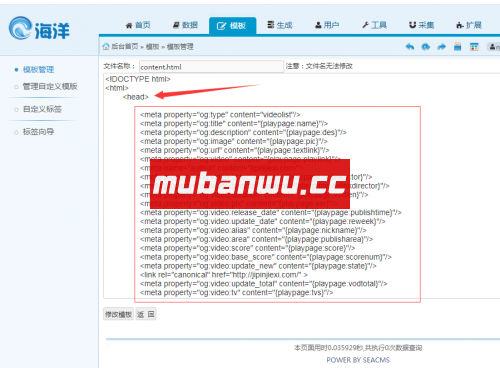500x368 pixels.
Task: Click the content.html file name field
Action: pyautogui.click(x=211, y=67)
